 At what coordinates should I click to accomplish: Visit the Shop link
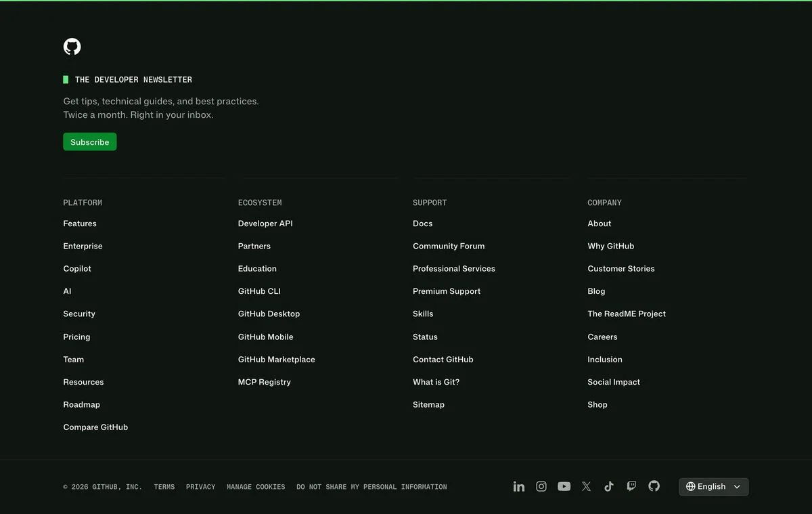click(597, 404)
